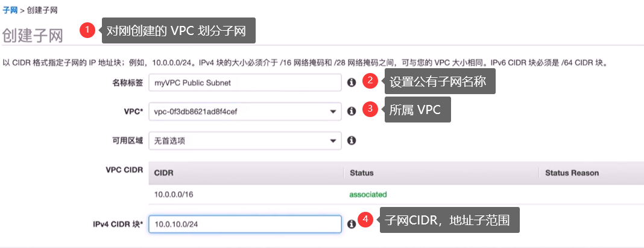Viewport: 644px width, 248px height.
Task: Select the 10.0.0.0/16 CIDR row
Action: click(x=396, y=194)
